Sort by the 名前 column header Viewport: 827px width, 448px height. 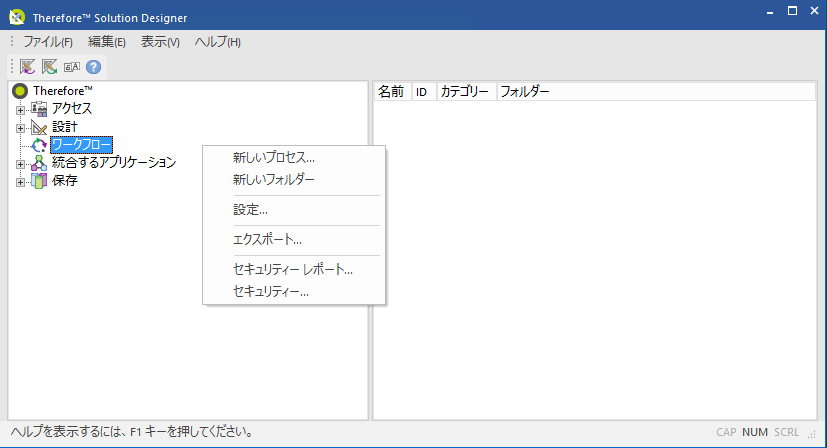(392, 92)
